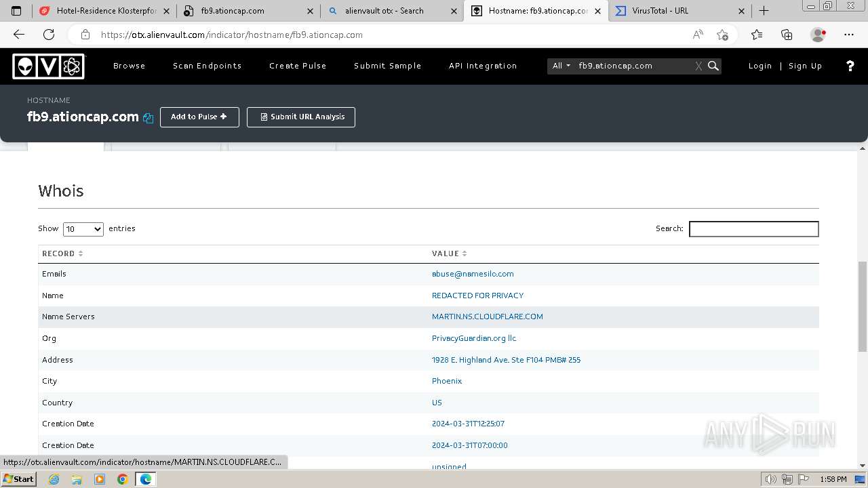Close the Hotel-Residence Klosterpforte tab
Screen dimensions: 868x488
click(x=166, y=11)
